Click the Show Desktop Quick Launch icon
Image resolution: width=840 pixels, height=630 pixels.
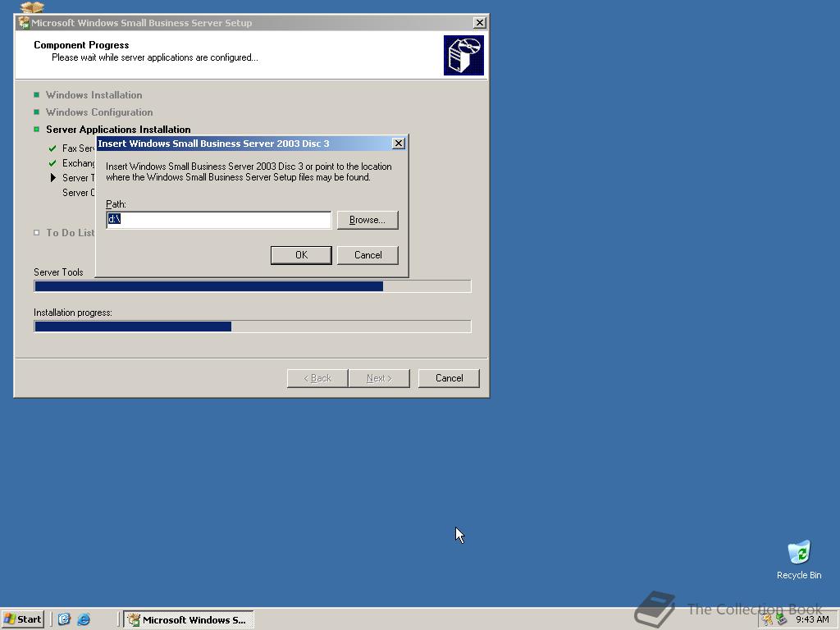click(64, 619)
